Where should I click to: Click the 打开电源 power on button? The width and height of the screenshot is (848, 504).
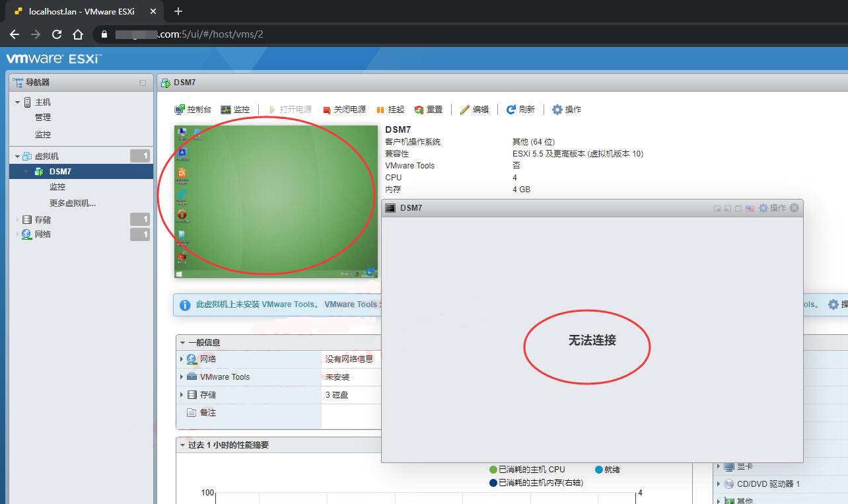pos(289,110)
